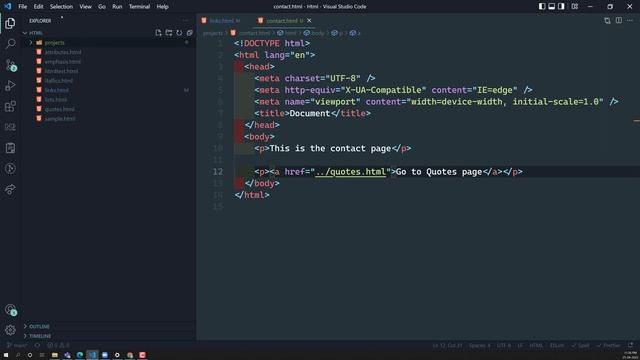Click the errors and warnings status
The width and height of the screenshot is (640, 360).
tap(58, 345)
